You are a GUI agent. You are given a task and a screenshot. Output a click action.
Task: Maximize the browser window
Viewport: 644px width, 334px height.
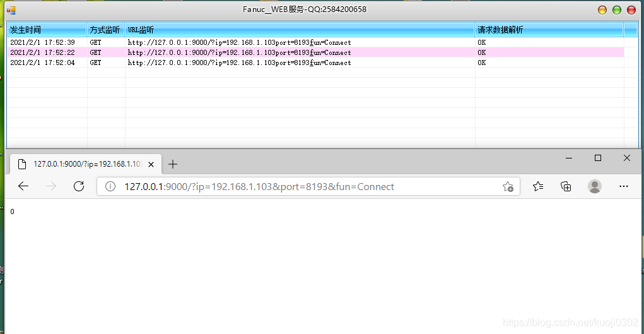coord(598,158)
